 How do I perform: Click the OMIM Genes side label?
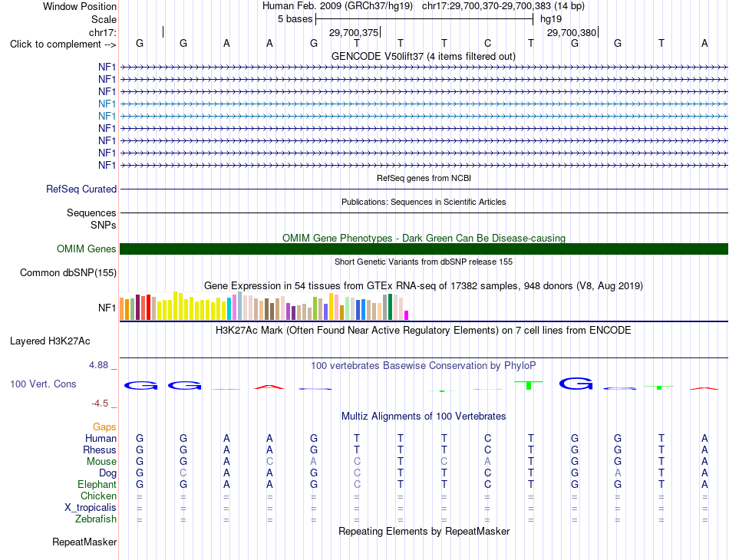click(x=86, y=249)
